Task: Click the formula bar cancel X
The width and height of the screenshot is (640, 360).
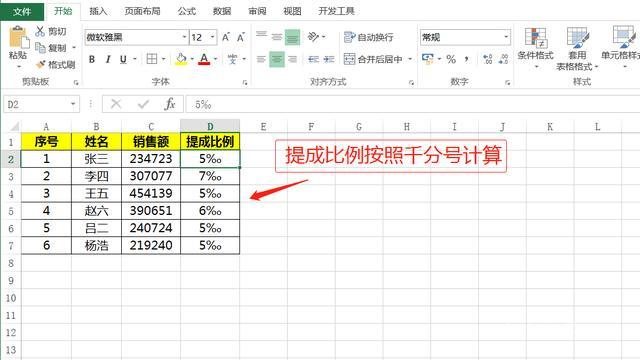Action: pyautogui.click(x=116, y=104)
